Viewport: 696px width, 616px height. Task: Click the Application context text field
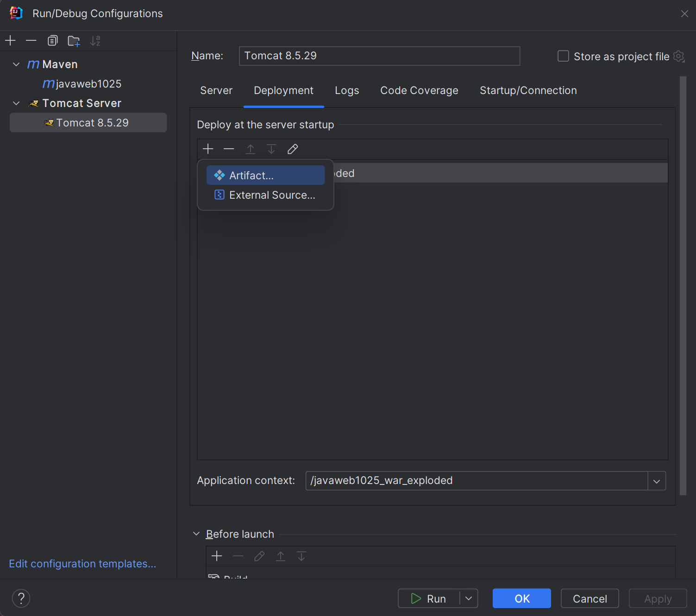[477, 481]
